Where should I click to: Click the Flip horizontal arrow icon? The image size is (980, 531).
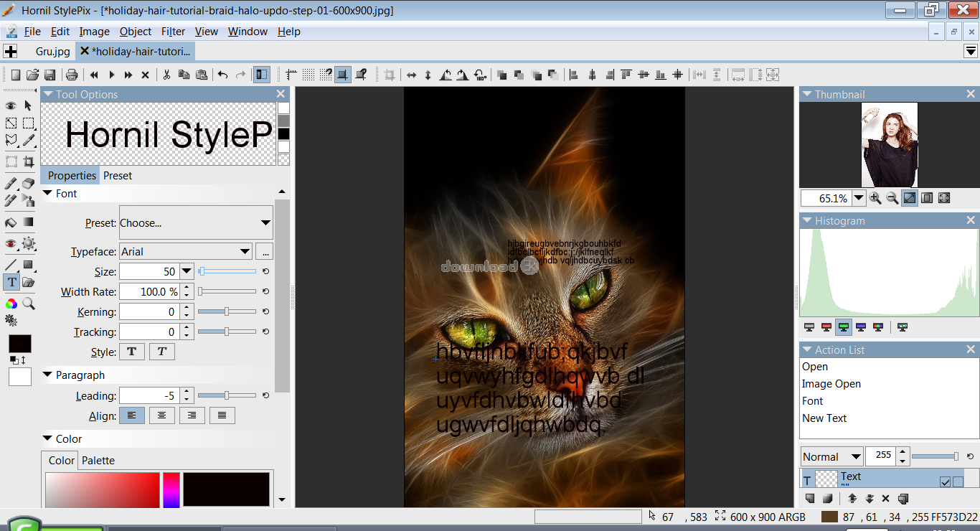click(x=411, y=75)
